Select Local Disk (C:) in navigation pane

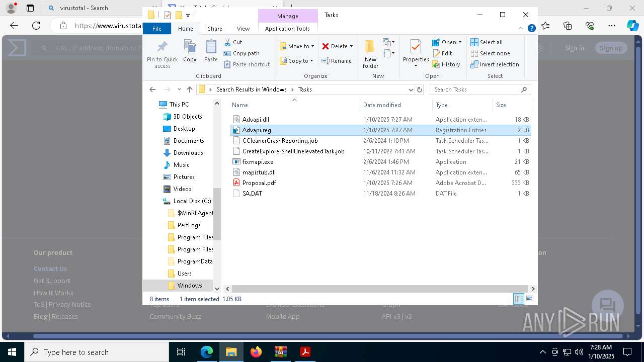(192, 201)
